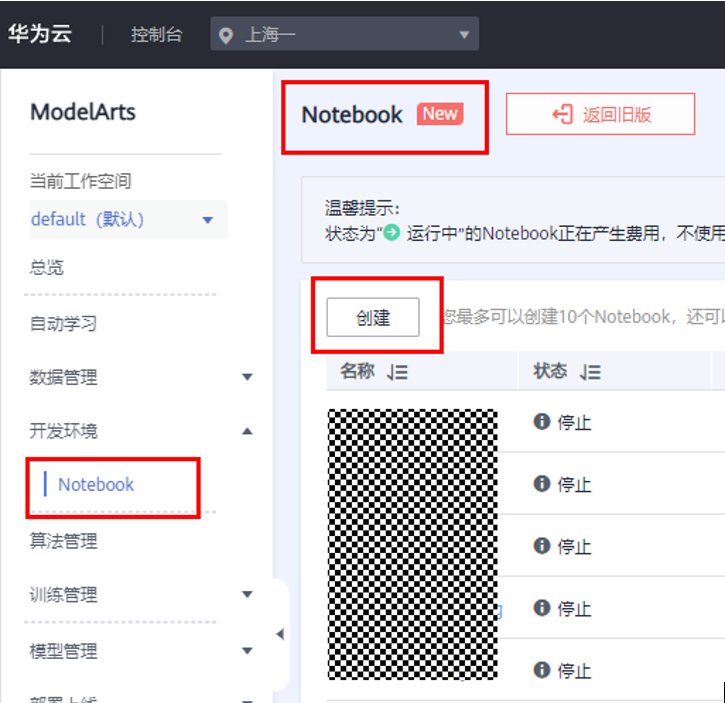Click the third row's 停止 status info icon
Viewport: 725px width, 703px height.
(542, 546)
